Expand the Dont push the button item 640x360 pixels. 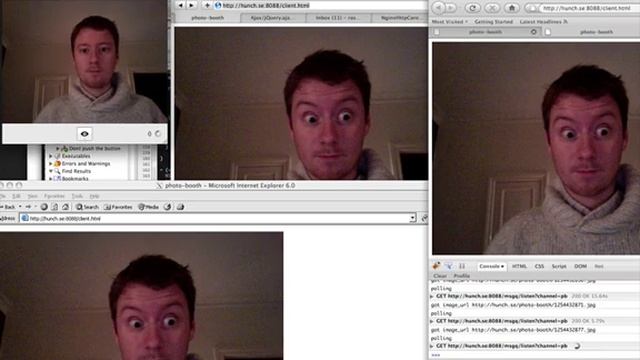point(58,149)
